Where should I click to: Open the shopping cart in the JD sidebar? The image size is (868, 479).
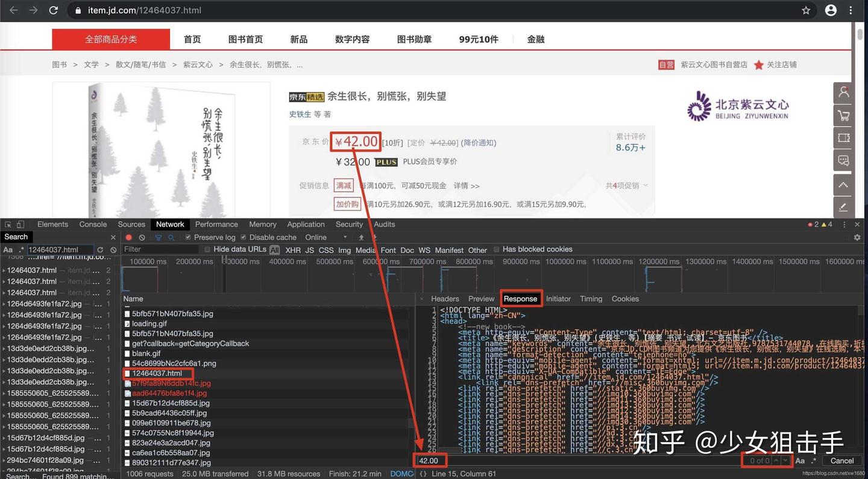pyautogui.click(x=843, y=115)
